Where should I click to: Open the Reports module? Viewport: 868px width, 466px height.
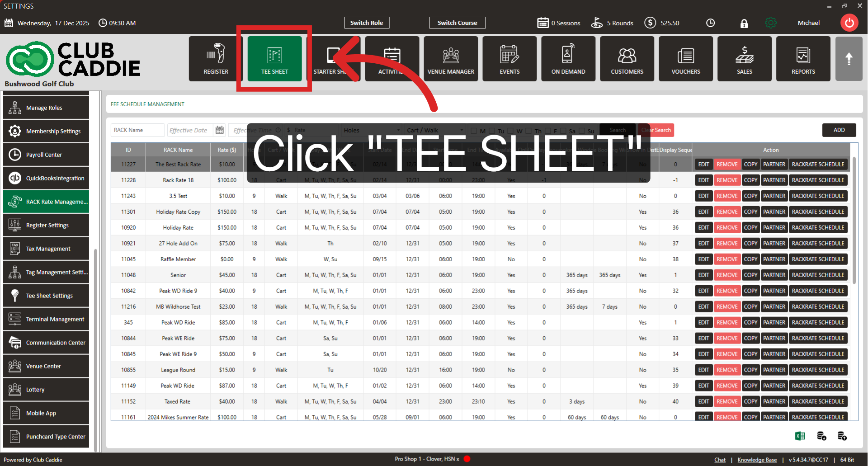[x=803, y=59]
